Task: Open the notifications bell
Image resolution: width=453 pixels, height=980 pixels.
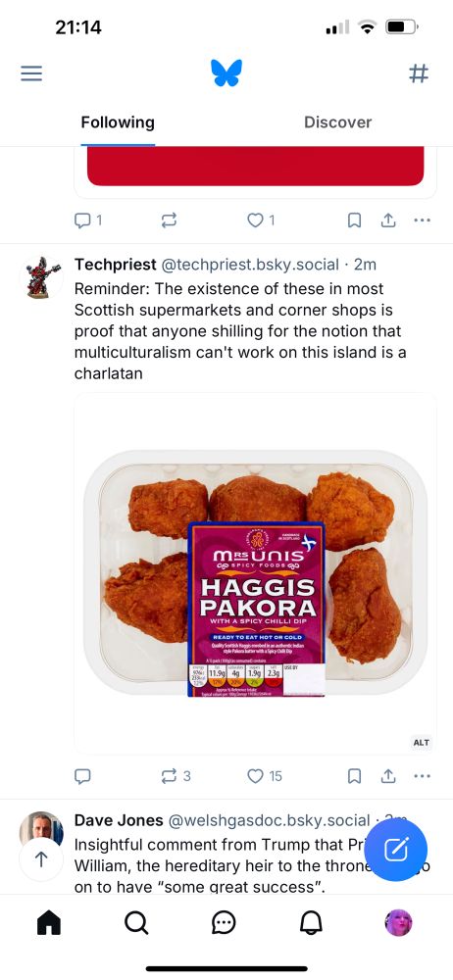Action: pyautogui.click(x=311, y=922)
